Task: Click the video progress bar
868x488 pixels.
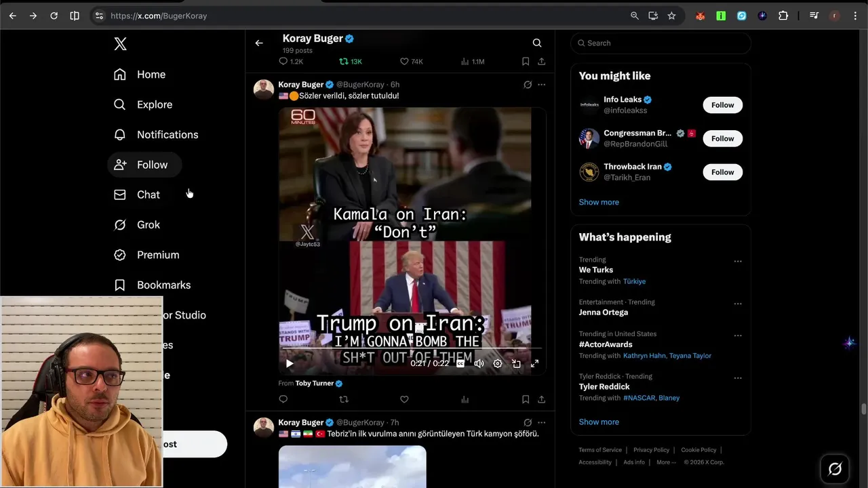Action: click(412, 349)
